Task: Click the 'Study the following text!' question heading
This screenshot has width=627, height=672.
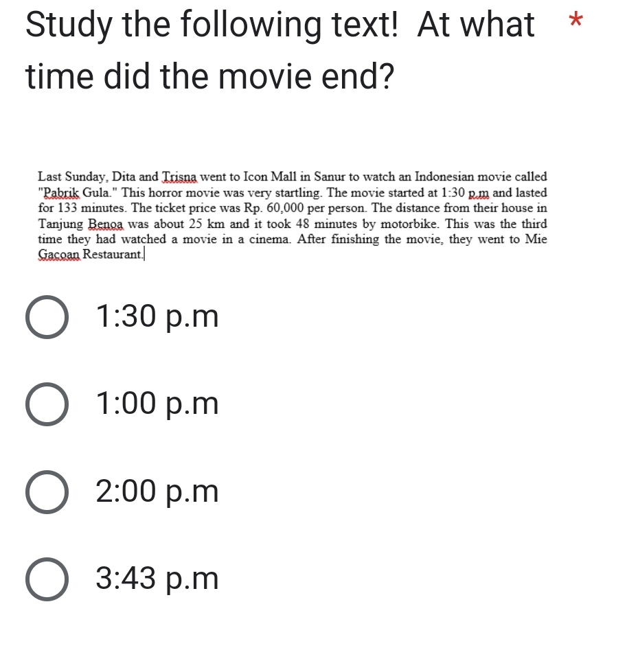Action: [212, 25]
